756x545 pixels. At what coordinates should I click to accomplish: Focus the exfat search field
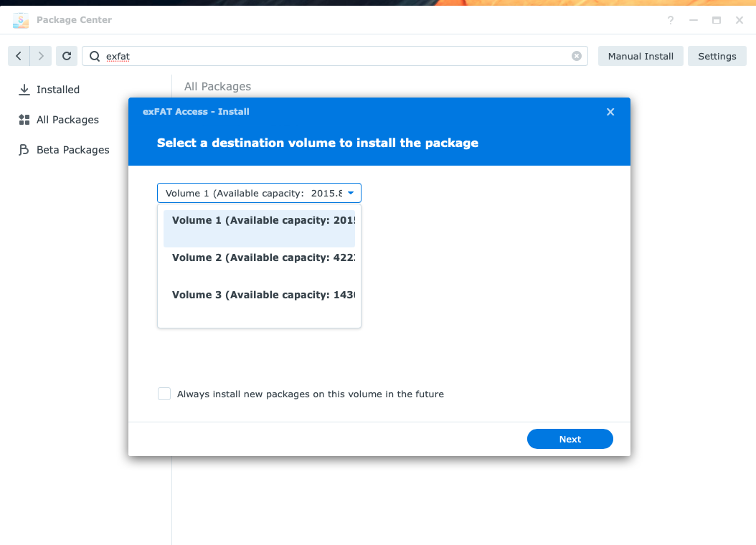[x=335, y=56]
